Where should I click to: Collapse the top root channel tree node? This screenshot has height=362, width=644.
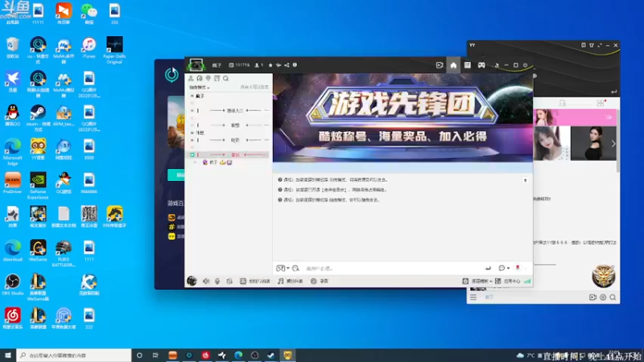pos(192,96)
